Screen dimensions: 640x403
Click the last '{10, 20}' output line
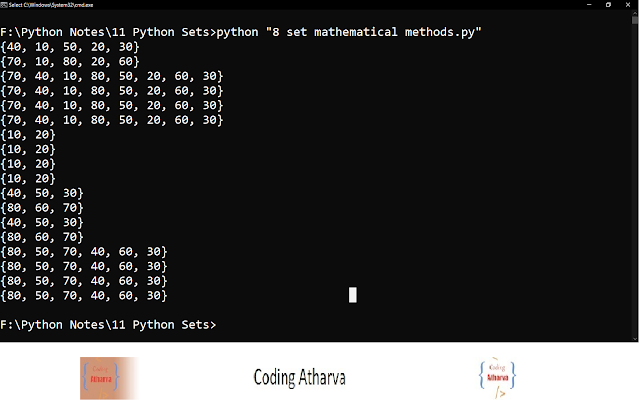click(x=28, y=178)
